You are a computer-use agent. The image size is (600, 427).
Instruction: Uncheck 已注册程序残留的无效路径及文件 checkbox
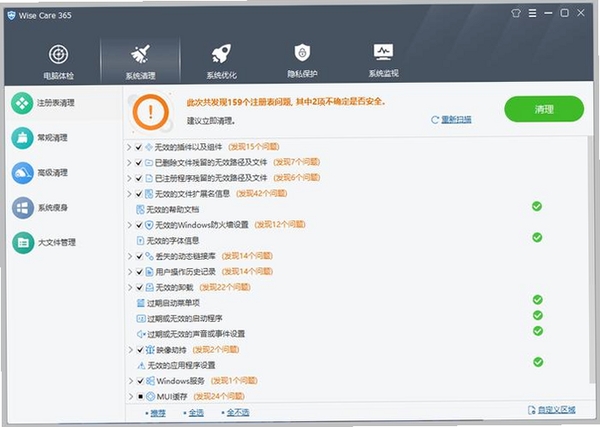[x=139, y=178]
